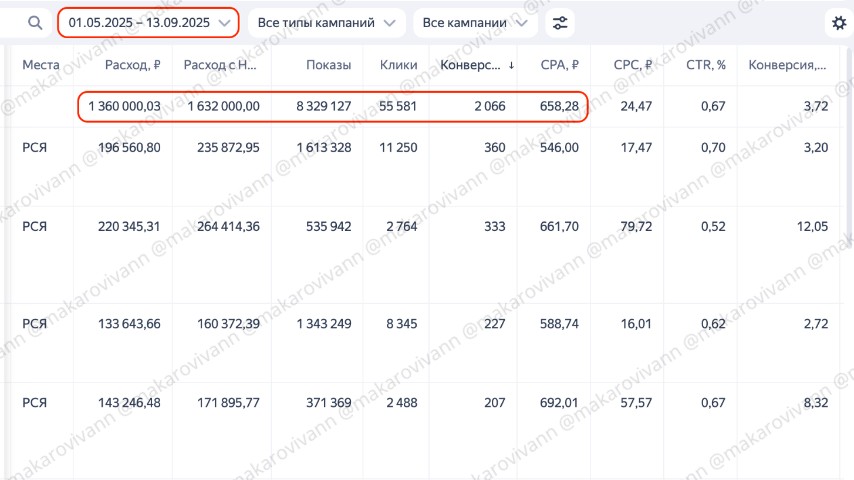Expand the Все типы кампаний dropdown

pos(326,22)
